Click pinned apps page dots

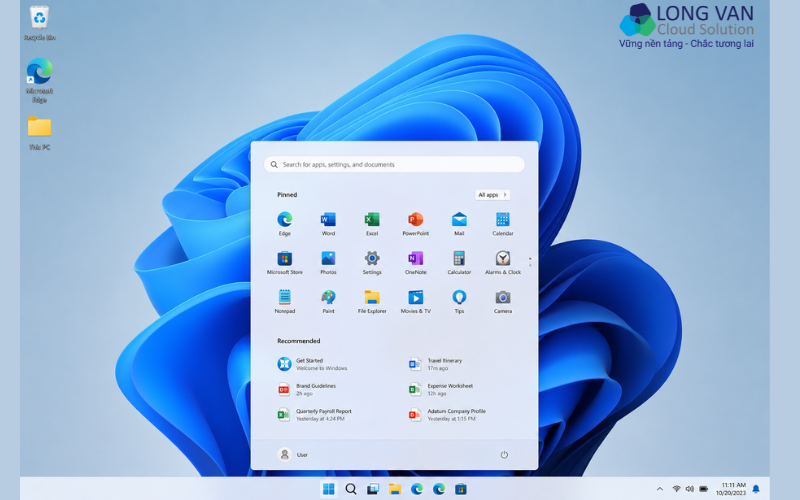point(530,262)
